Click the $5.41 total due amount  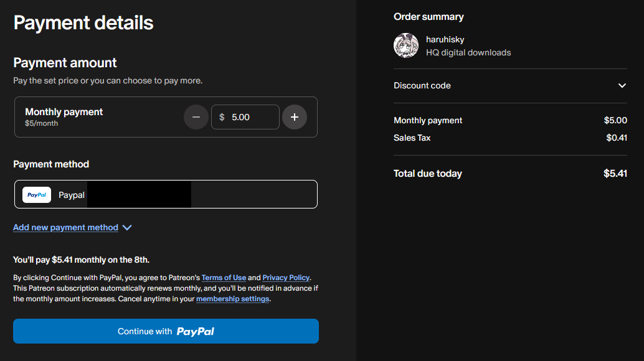615,174
